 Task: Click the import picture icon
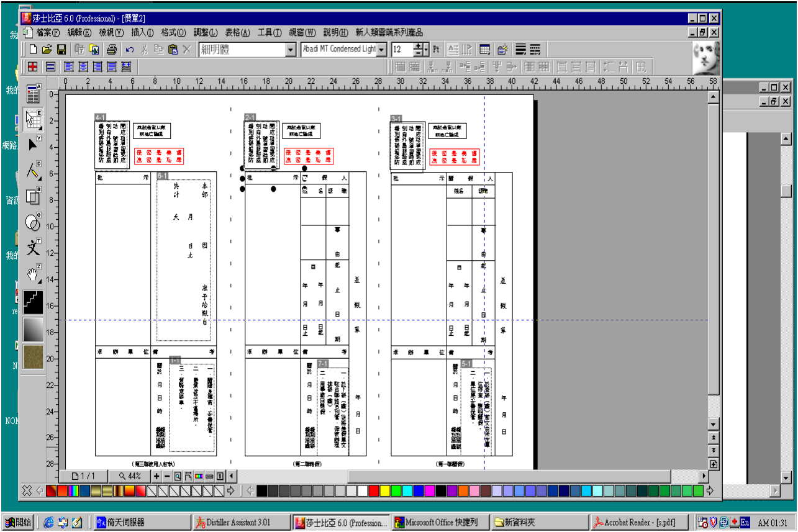(94, 50)
